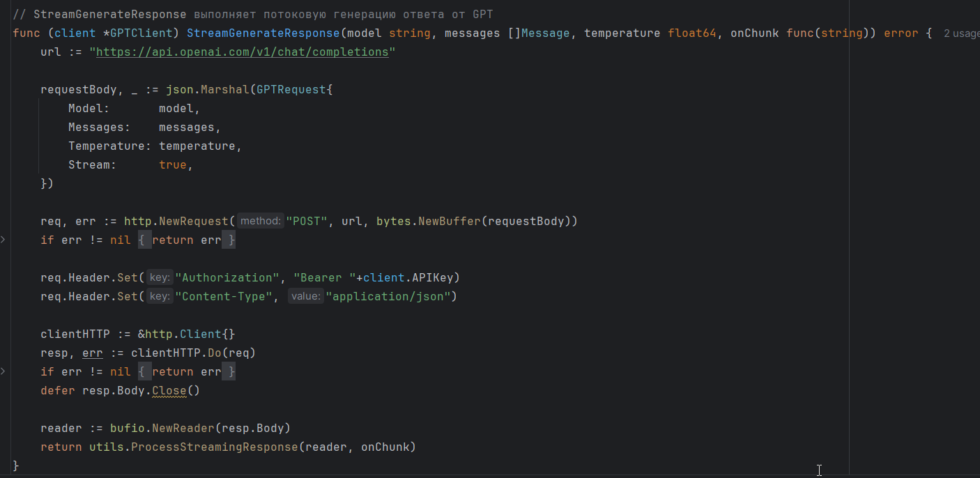Click the final 'return' keyword before utils
Image resolution: width=980 pixels, height=478 pixels.
(61, 447)
